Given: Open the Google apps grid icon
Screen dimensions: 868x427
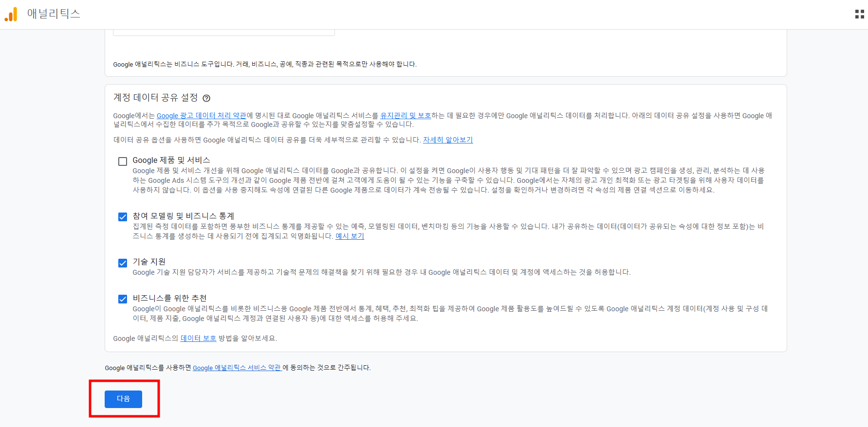Looking at the screenshot, I should pyautogui.click(x=860, y=14).
